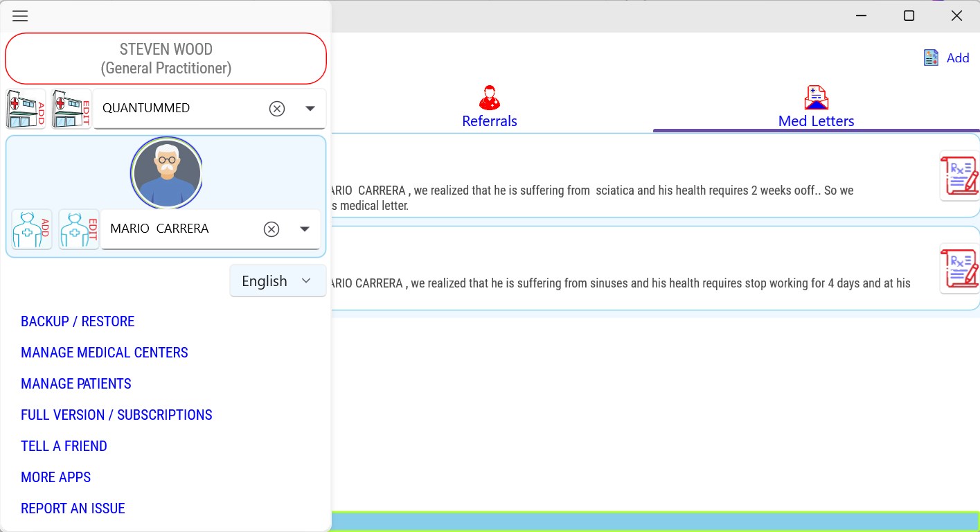
Task: Open BACKUP / RESTORE
Action: click(78, 321)
